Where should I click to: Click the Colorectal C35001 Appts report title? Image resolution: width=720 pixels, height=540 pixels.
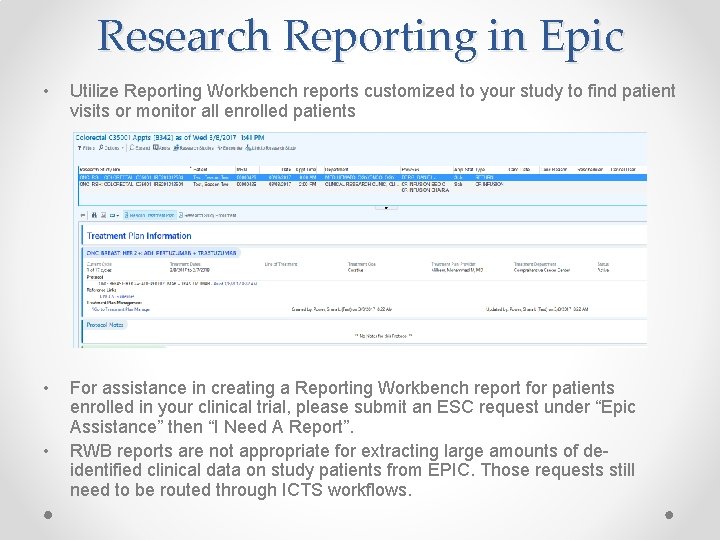[x=169, y=137]
